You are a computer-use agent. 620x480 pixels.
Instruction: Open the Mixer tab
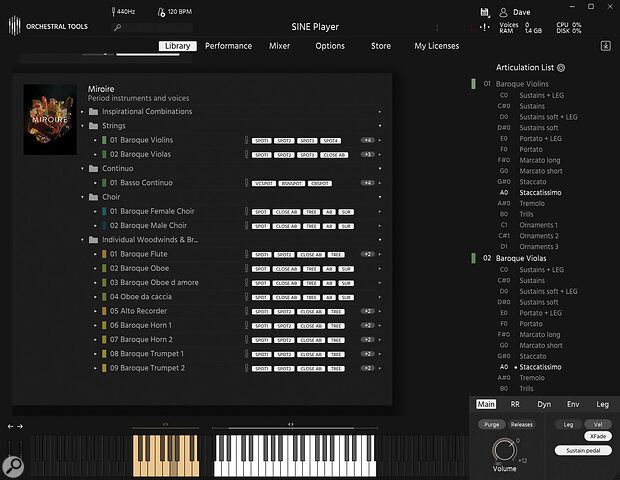(279, 46)
